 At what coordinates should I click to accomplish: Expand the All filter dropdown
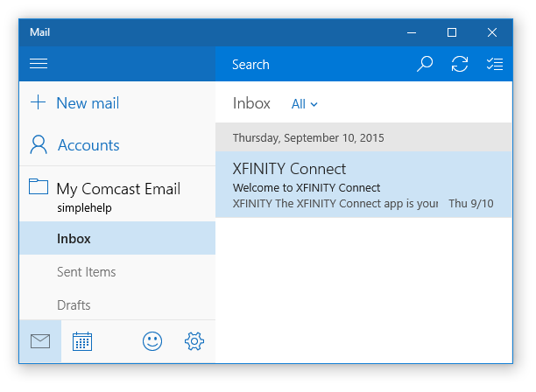click(x=304, y=104)
